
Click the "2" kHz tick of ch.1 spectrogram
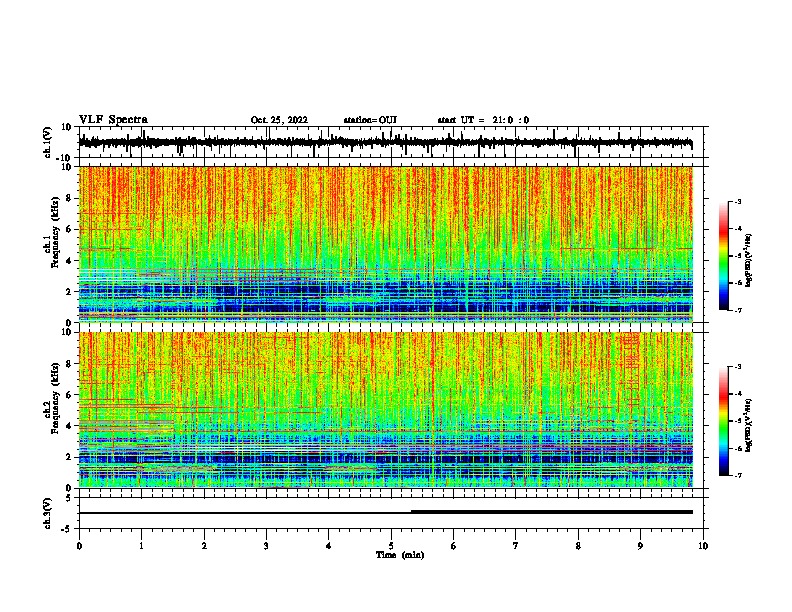point(69,291)
